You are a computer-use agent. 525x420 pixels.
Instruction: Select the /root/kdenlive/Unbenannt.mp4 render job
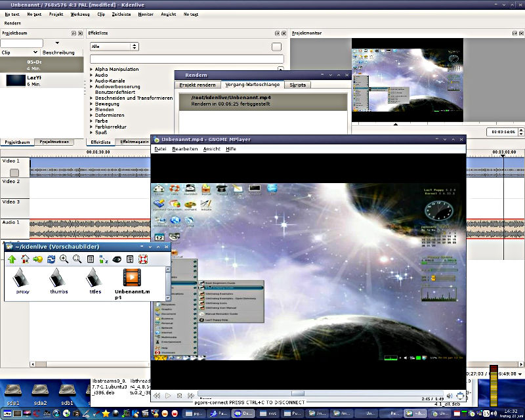point(263,101)
